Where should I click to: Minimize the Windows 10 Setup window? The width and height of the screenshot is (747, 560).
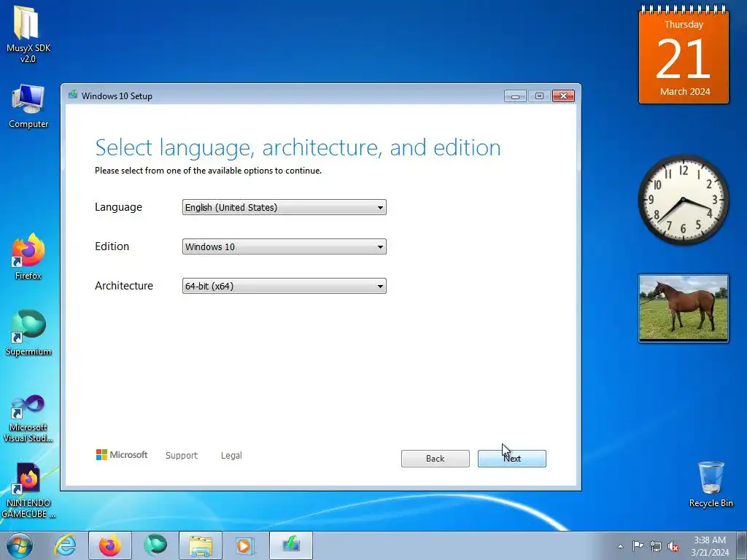coord(515,96)
